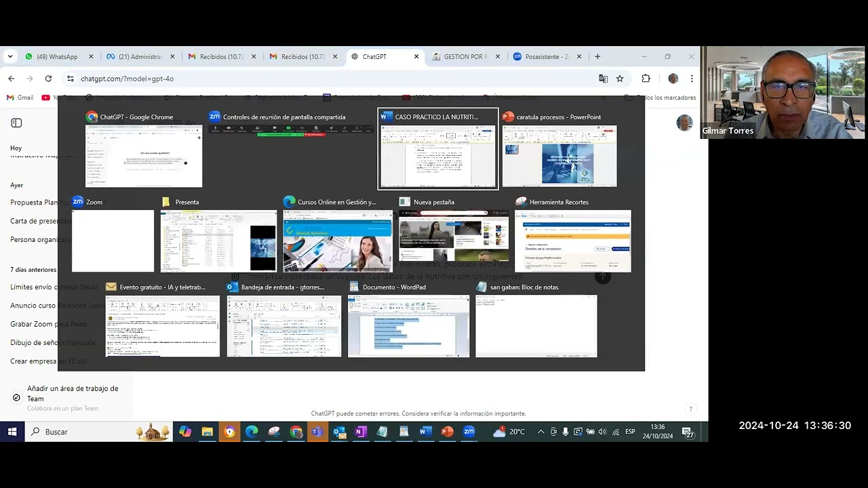The height and width of the screenshot is (488, 868).
Task: Open the Windows Start menu
Action: tap(12, 432)
